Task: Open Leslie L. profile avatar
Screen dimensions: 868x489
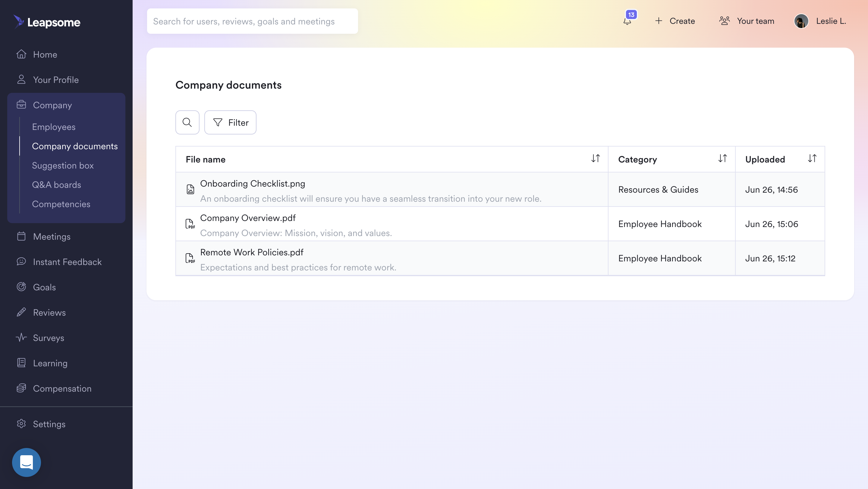Action: 801,21
